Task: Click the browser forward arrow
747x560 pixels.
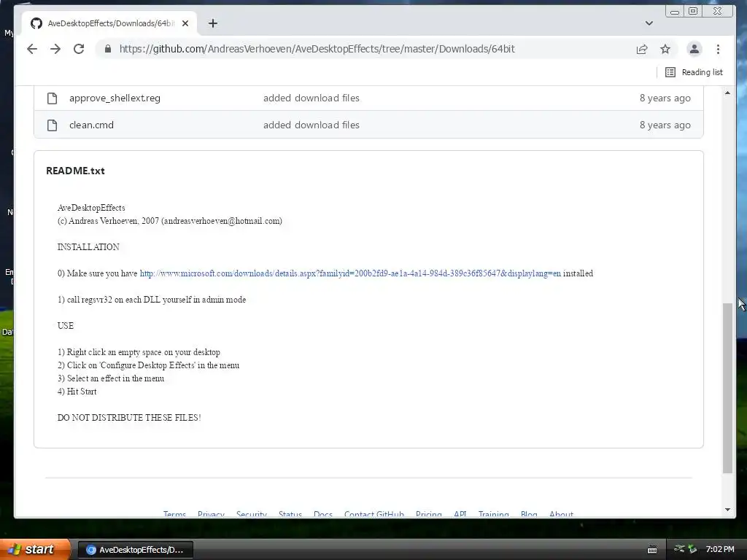Action: pyautogui.click(x=55, y=49)
